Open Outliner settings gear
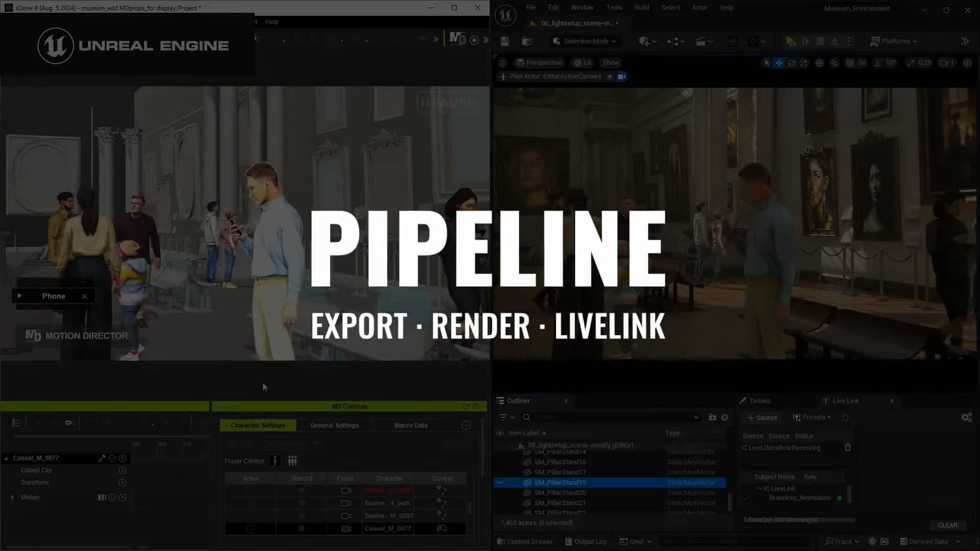980x551 pixels. click(725, 417)
